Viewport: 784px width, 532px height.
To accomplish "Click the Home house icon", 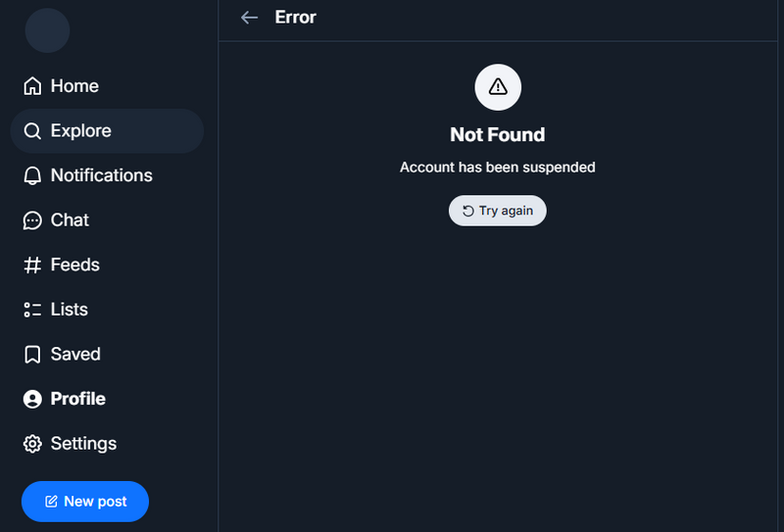I will coord(32,86).
